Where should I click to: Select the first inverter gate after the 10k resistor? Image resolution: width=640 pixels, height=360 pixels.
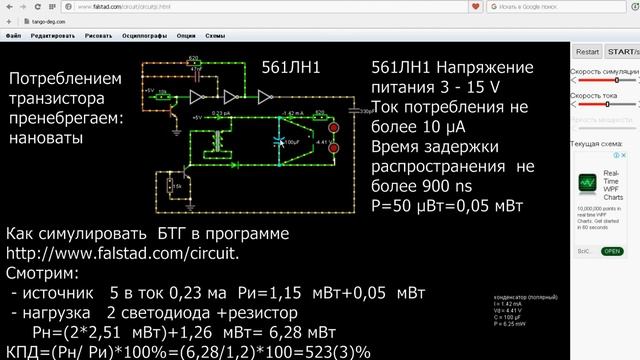click(x=197, y=97)
